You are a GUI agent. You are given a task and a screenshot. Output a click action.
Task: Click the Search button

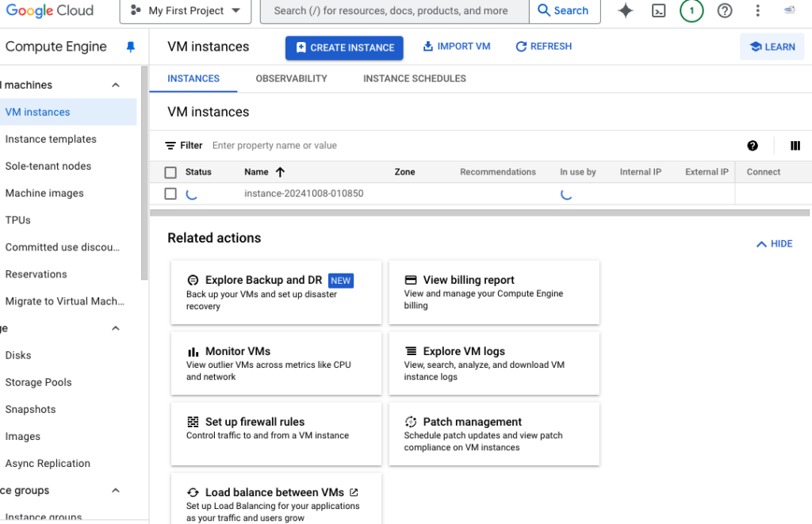pos(565,11)
